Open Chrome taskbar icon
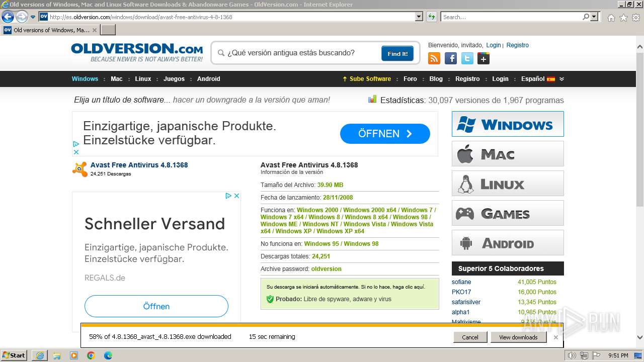This screenshot has height=362, width=644. (x=91, y=355)
